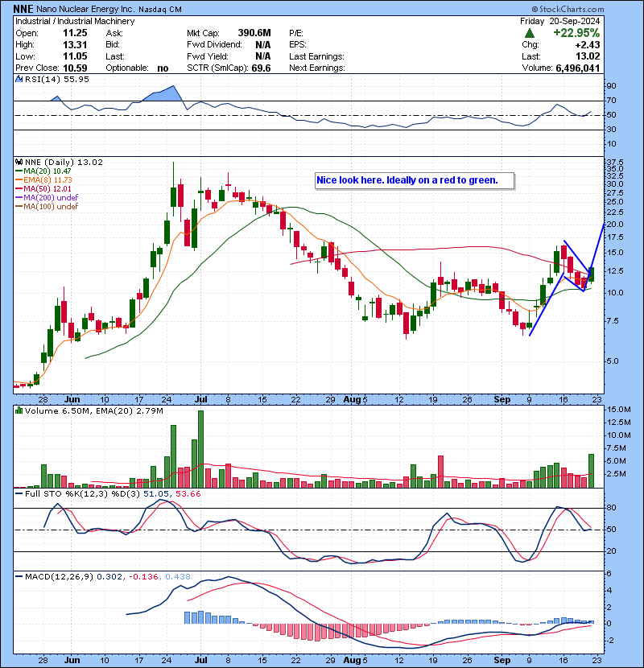The height and width of the screenshot is (668, 644).
Task: Click the 20.0 label on the price axis
Action: tap(615, 224)
